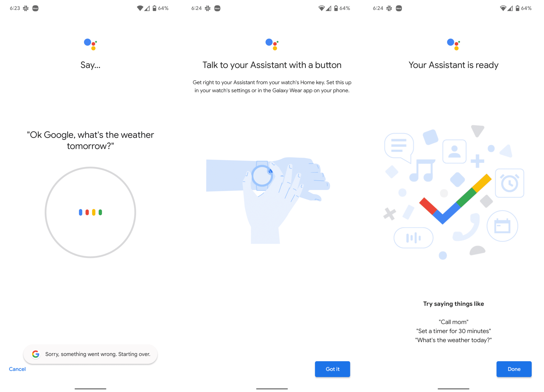544x392 pixels.
Task: Tap Assistant logo above Talk to your Assistant
Action: tap(272, 44)
